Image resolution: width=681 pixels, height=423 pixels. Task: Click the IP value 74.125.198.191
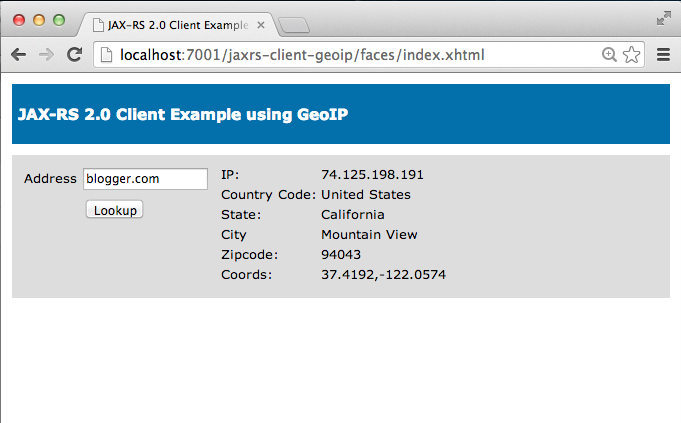click(372, 175)
